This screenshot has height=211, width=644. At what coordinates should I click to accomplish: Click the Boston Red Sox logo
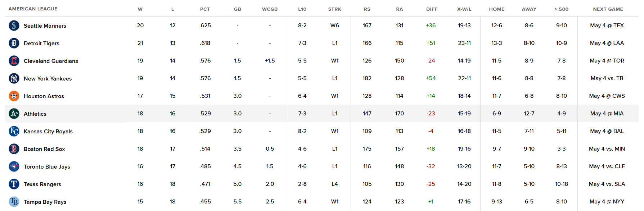pyautogui.click(x=14, y=149)
